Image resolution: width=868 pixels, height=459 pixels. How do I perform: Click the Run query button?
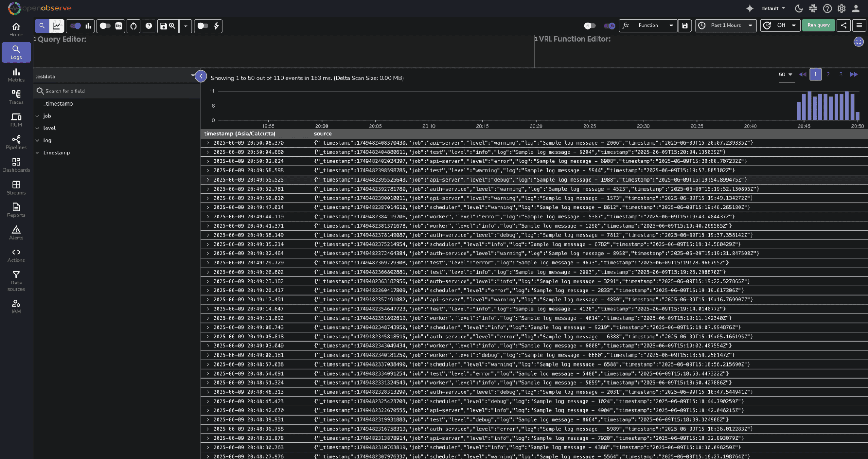point(818,26)
